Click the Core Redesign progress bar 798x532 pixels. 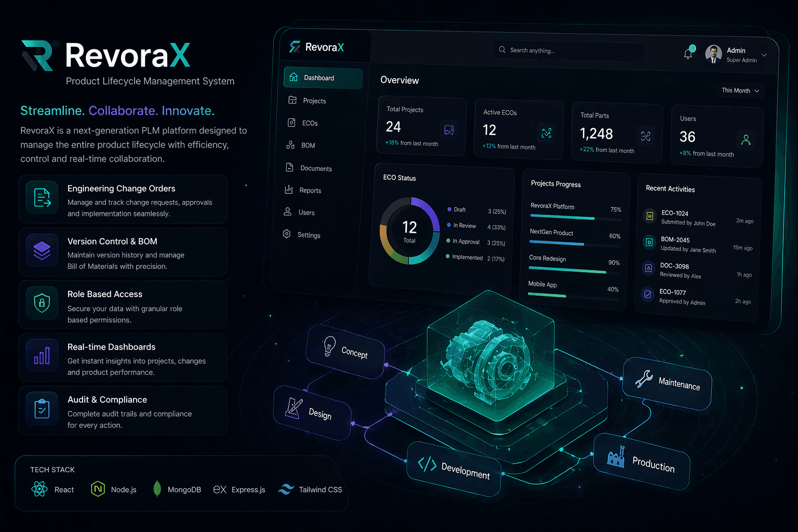click(x=574, y=270)
